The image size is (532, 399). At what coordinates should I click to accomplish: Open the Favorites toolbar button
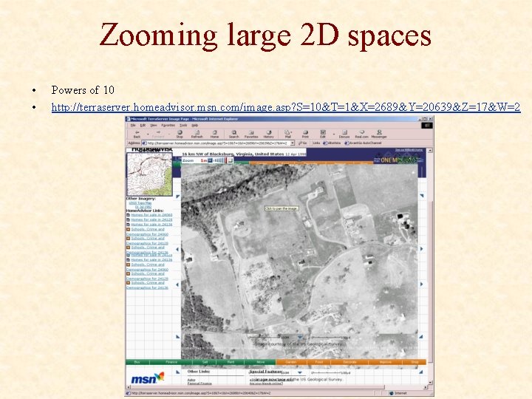point(251,134)
